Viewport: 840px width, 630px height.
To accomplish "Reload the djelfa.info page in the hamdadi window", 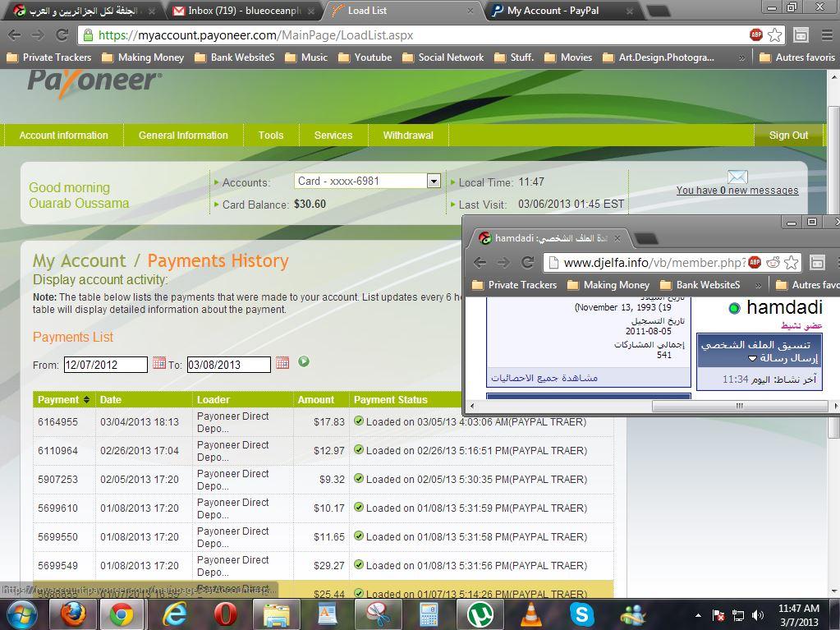I will (528, 263).
